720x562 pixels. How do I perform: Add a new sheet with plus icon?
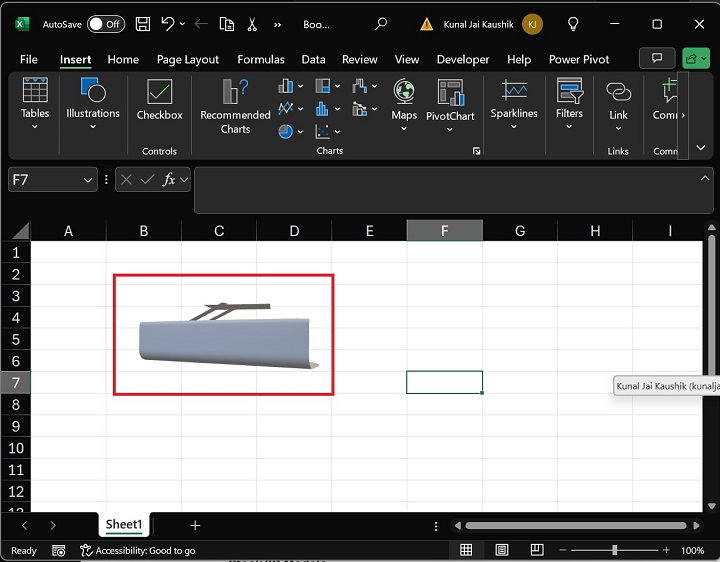click(195, 525)
